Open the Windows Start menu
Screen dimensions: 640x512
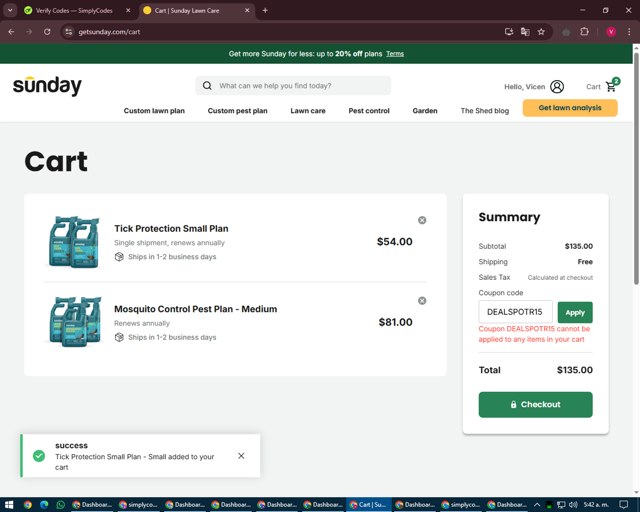[x=9, y=505]
